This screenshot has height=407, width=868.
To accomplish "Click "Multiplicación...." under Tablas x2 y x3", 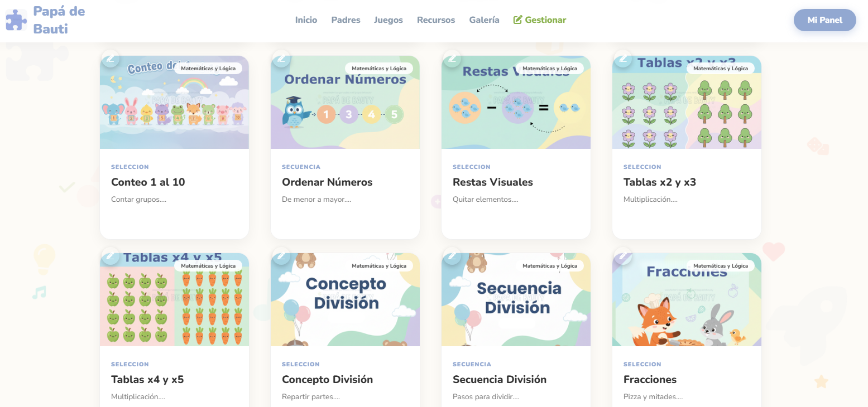I will (x=650, y=199).
